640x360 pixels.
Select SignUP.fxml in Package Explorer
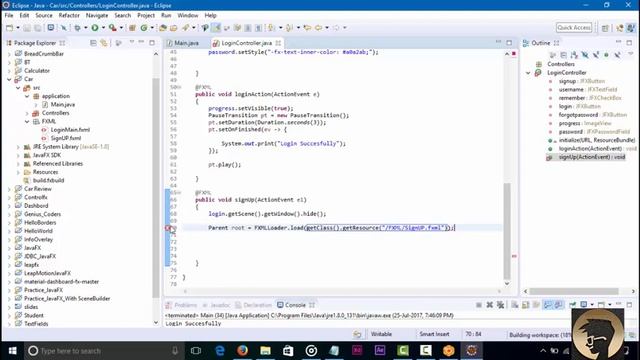(66, 138)
